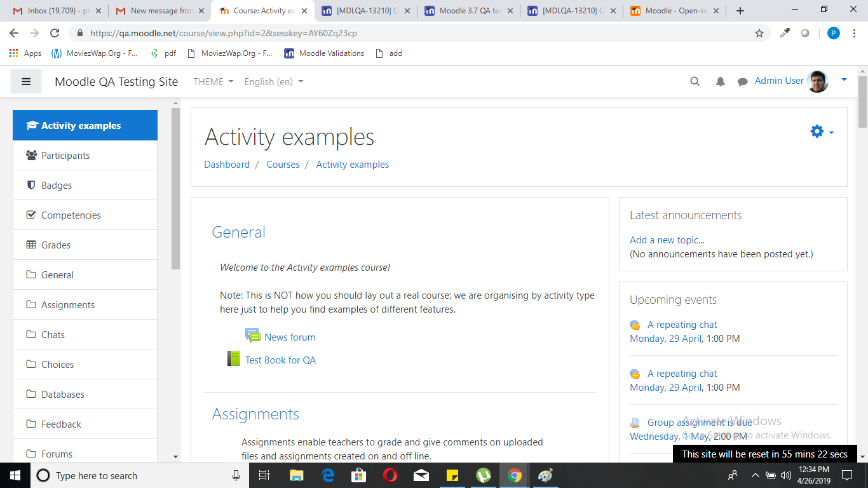Switch to the Moodle - Open-source tab
The height and width of the screenshot is (488, 868).
point(675,11)
